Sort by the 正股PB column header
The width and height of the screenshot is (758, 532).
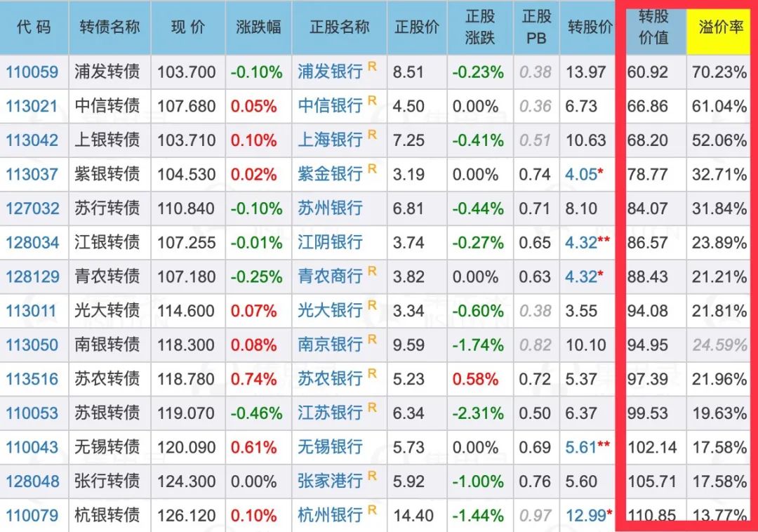pyautogui.click(x=536, y=27)
